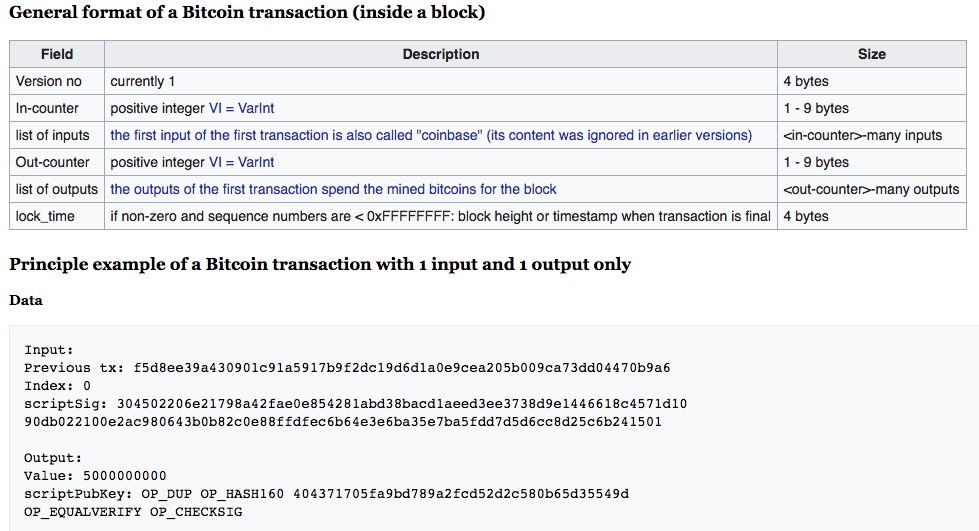This screenshot has height=531, width=979.
Task: Click the '<out-counter>-many outputs' size cell
Action: click(872, 189)
